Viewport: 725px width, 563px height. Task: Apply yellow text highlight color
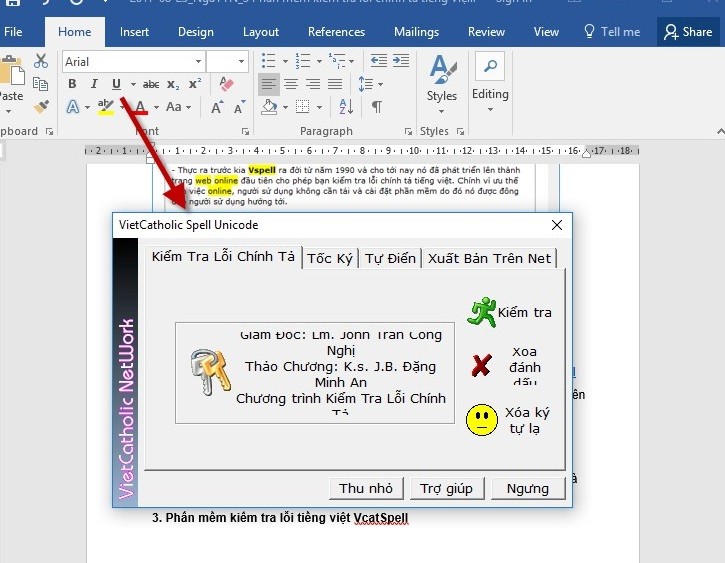pyautogui.click(x=106, y=107)
